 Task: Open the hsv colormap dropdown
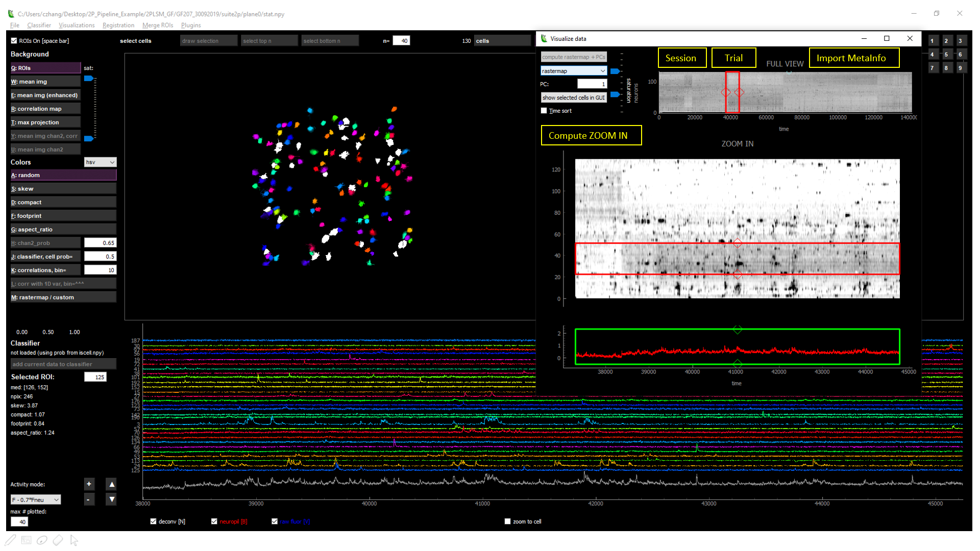pos(100,162)
